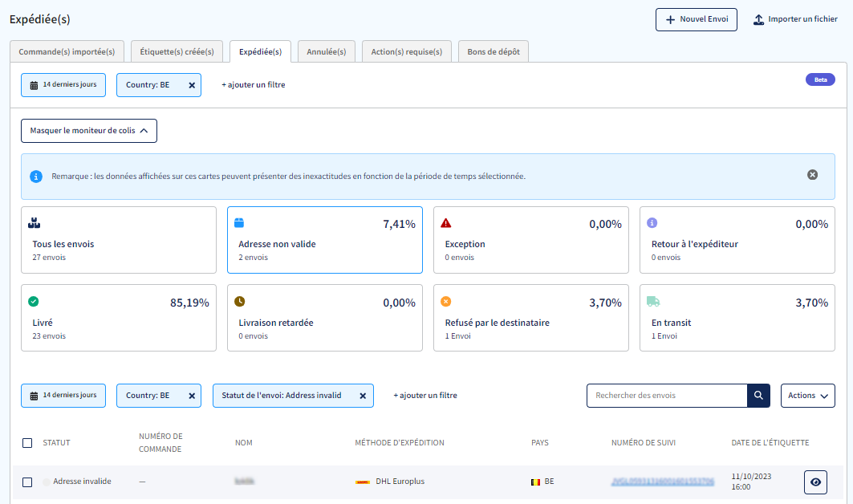Click the MÉTHODE D'EXPÉDITION column header
Image resolution: width=853 pixels, height=504 pixels.
400,443
